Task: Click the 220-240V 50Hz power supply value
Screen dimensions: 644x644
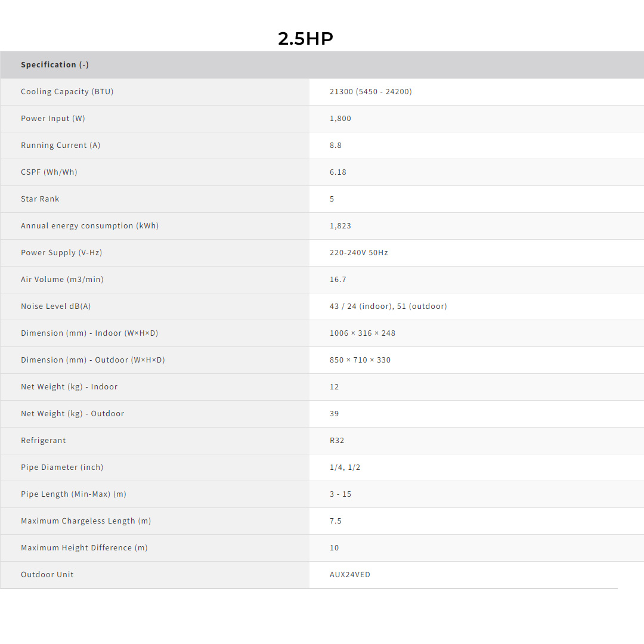Action: pos(358,253)
